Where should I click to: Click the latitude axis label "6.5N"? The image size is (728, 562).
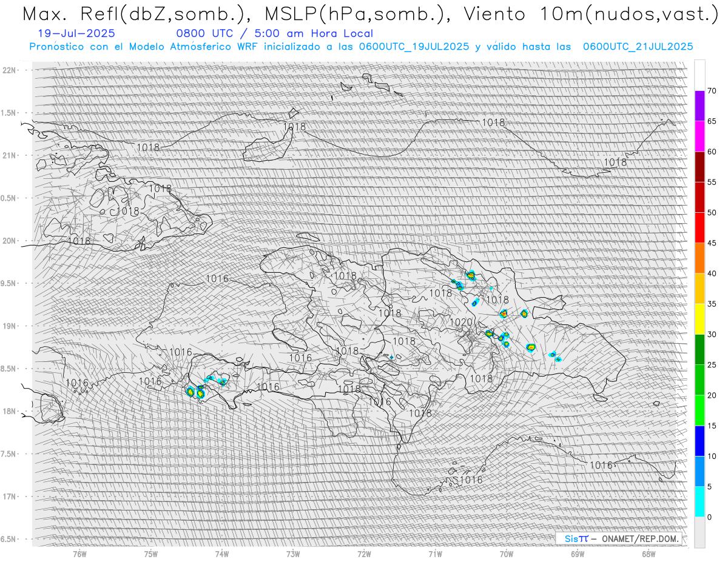point(9,539)
